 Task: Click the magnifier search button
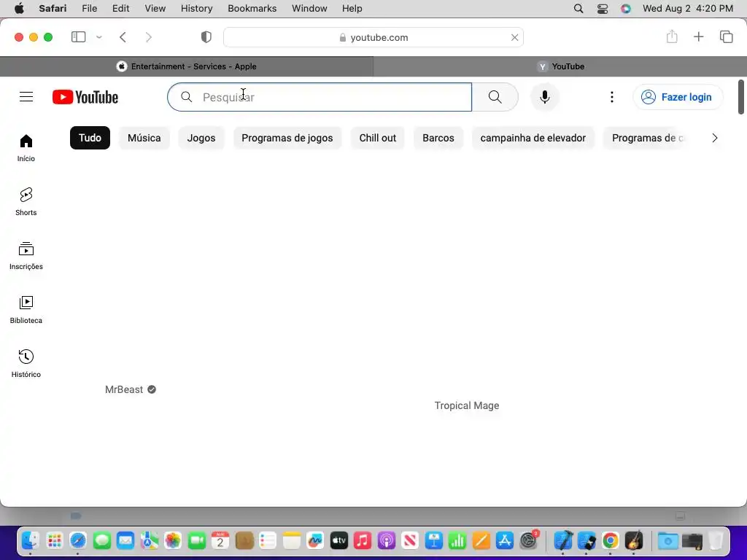495,97
